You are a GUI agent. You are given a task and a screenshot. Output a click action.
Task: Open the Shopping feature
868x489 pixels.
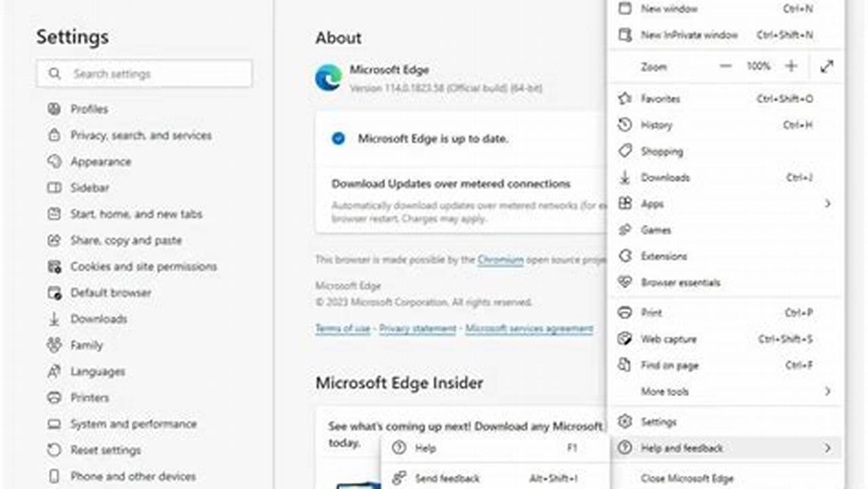click(x=660, y=151)
